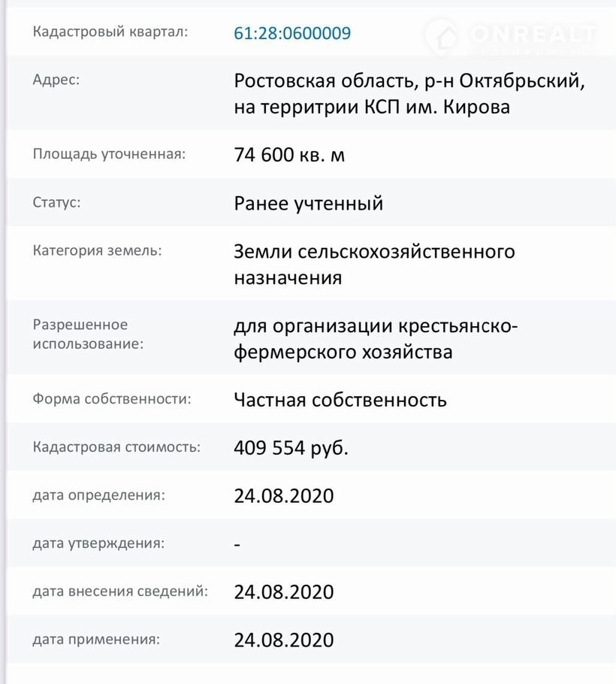The width and height of the screenshot is (616, 684).
Task: Select the cadastral value 409 554 руб.
Action: pyautogui.click(x=291, y=447)
